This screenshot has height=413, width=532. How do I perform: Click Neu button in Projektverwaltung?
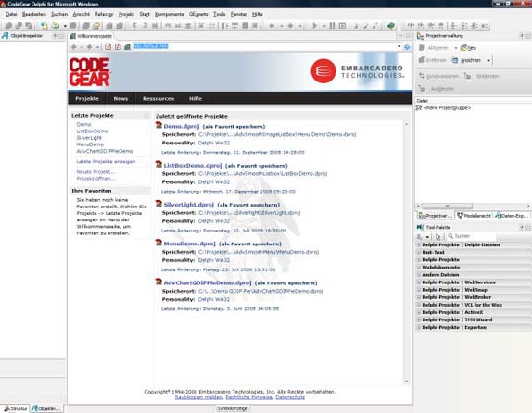coord(468,48)
